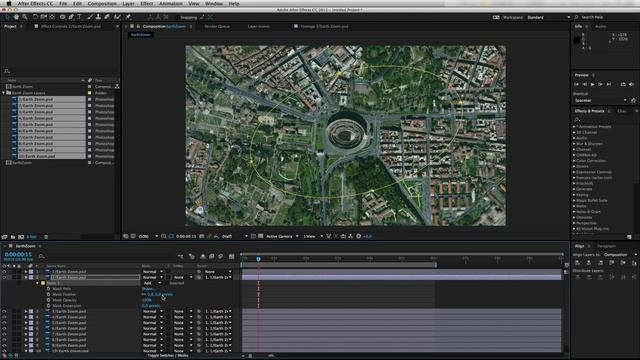
Task: Toggle visibility eye of layer 3 in timeline
Action: point(4,311)
